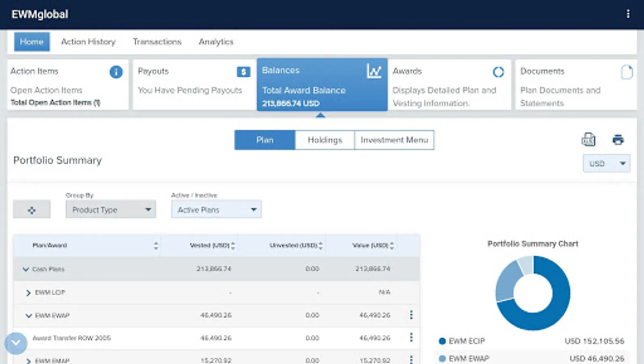Viewport: 644px width, 364px height.
Task: Open the Action History tab
Action: coord(88,42)
